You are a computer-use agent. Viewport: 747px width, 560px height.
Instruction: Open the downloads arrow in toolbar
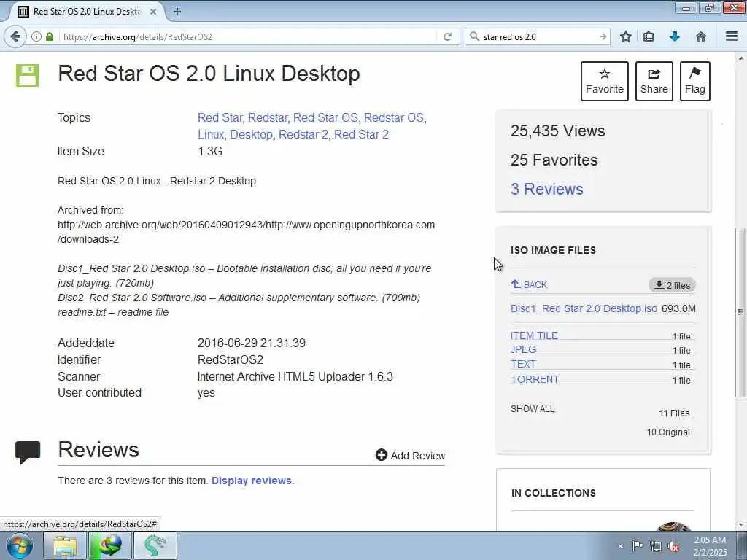coord(675,36)
